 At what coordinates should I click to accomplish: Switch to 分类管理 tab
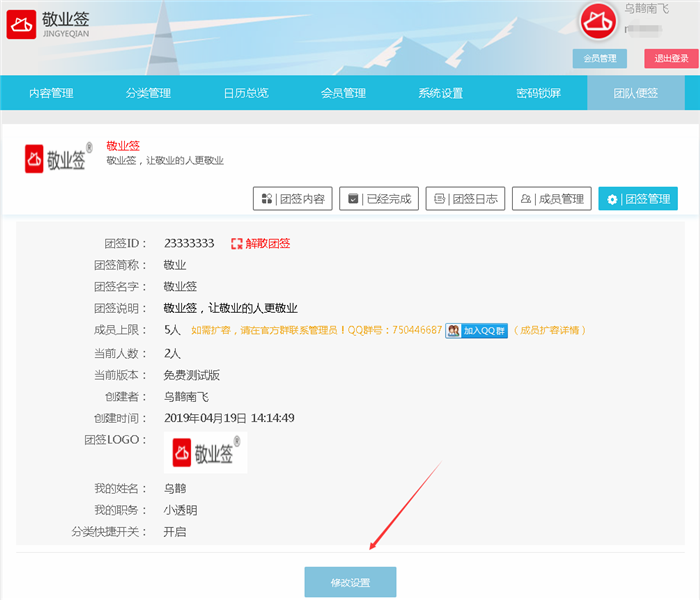point(148,94)
